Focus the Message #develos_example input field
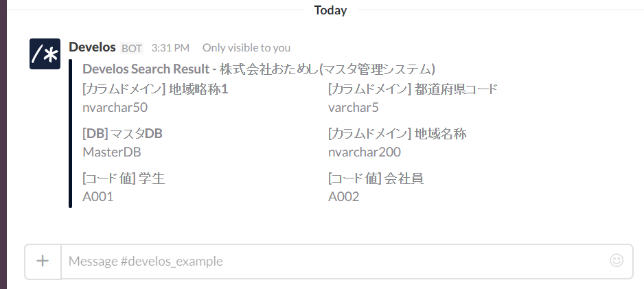Viewport: 644px width, 289px height. (330, 261)
